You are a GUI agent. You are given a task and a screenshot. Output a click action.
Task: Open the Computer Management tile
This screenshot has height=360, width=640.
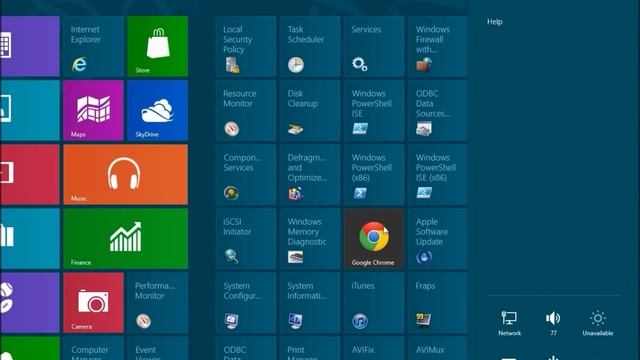click(x=93, y=348)
